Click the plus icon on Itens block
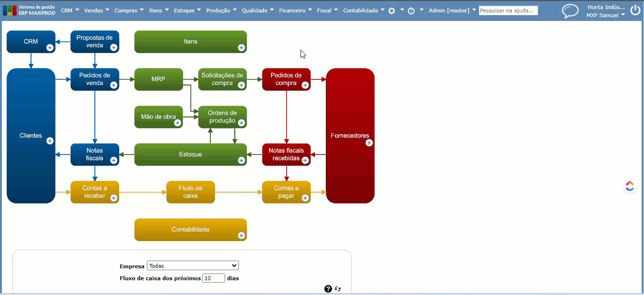The height and width of the screenshot is (295, 644). [x=241, y=47]
